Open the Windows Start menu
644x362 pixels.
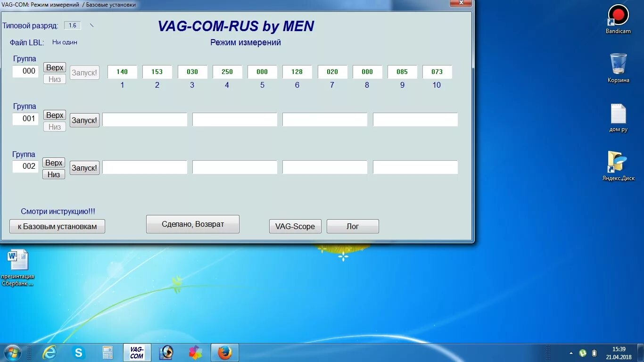point(12,353)
